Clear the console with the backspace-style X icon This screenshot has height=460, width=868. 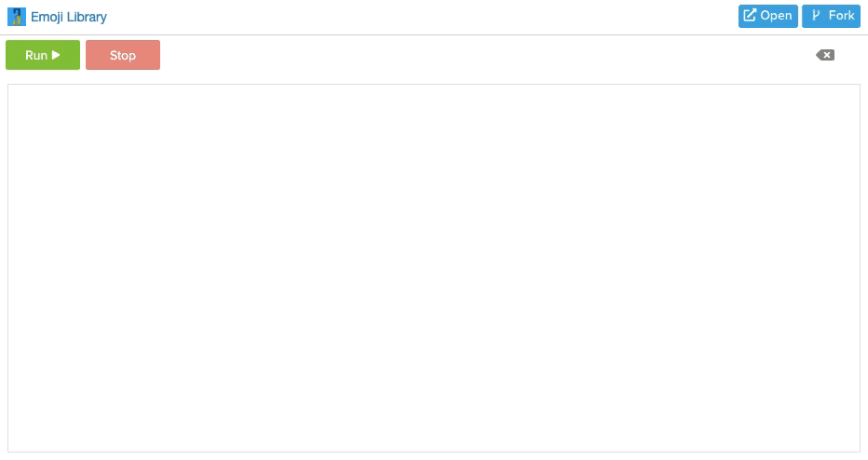tap(825, 55)
